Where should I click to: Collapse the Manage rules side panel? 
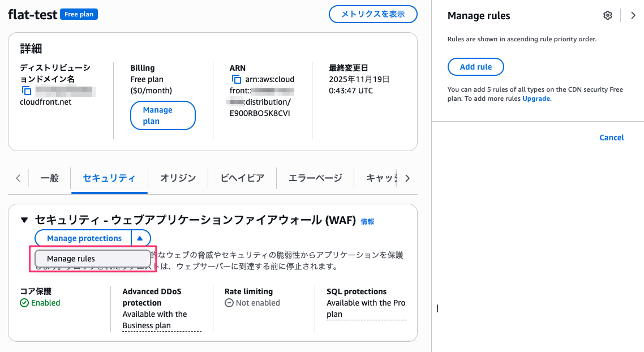coord(633,16)
